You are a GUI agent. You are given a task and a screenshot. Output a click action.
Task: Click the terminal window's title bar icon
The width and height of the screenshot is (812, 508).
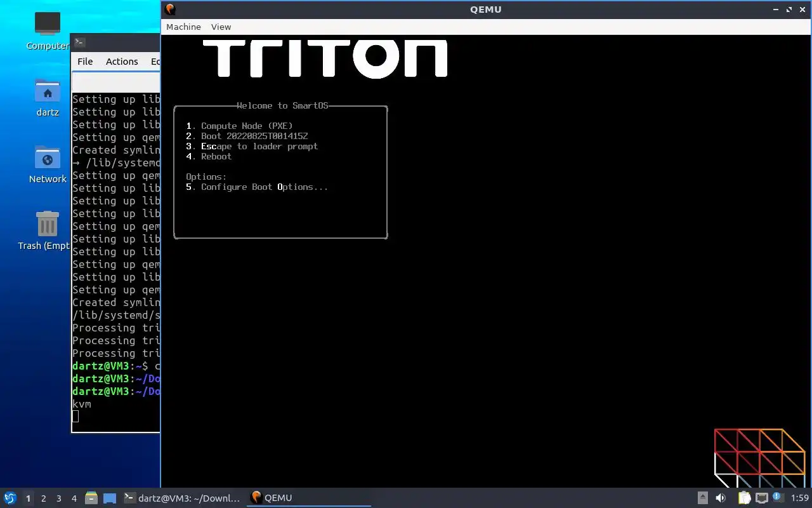coord(79,43)
